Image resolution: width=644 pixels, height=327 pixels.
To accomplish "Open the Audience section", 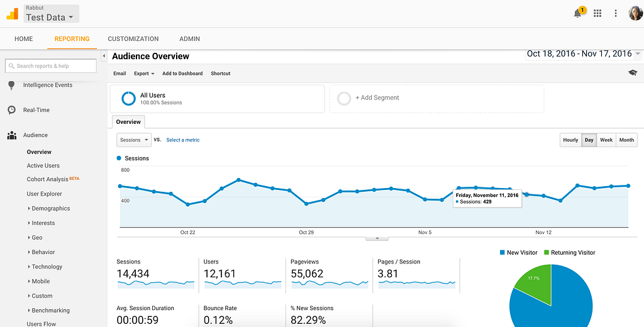I will point(35,135).
